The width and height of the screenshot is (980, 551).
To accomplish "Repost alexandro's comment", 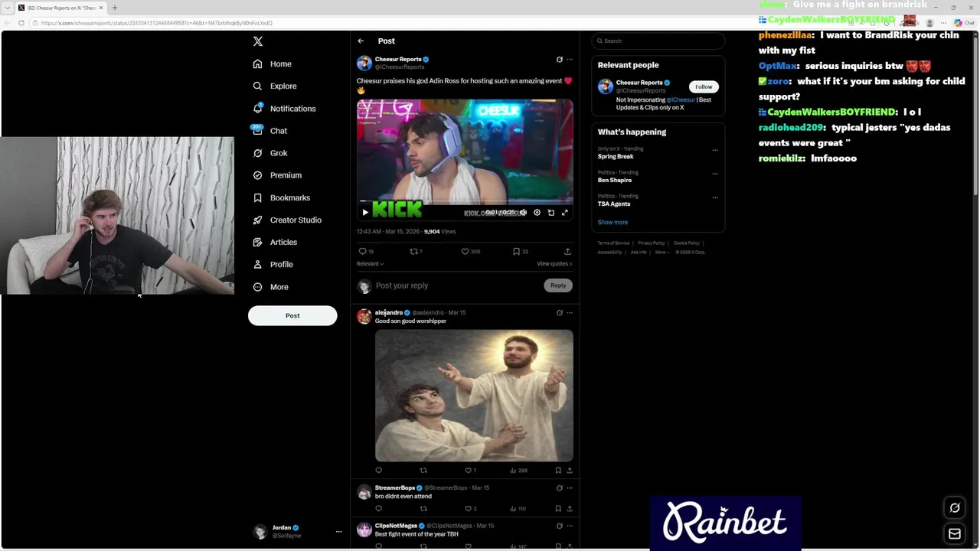I will point(423,471).
